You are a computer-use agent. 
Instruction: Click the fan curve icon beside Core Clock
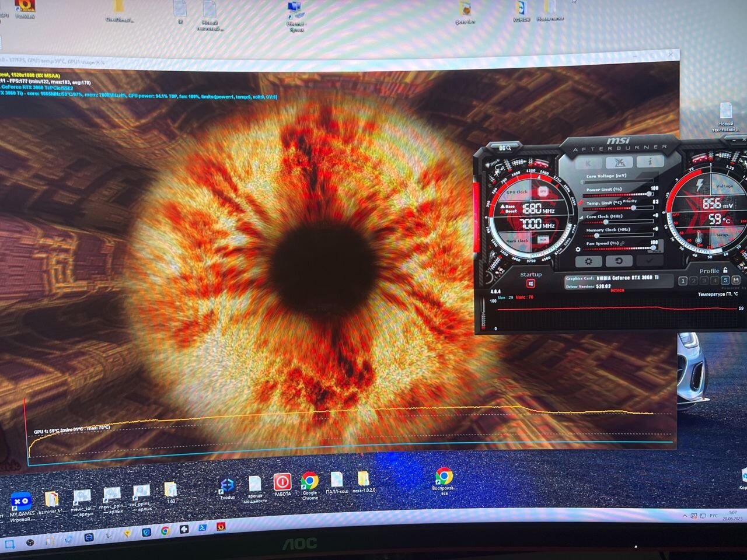click(580, 216)
